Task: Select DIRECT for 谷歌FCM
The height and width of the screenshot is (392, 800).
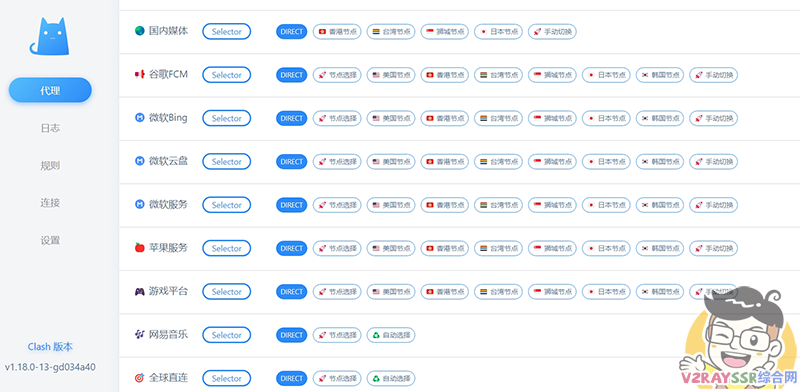Action: click(292, 75)
